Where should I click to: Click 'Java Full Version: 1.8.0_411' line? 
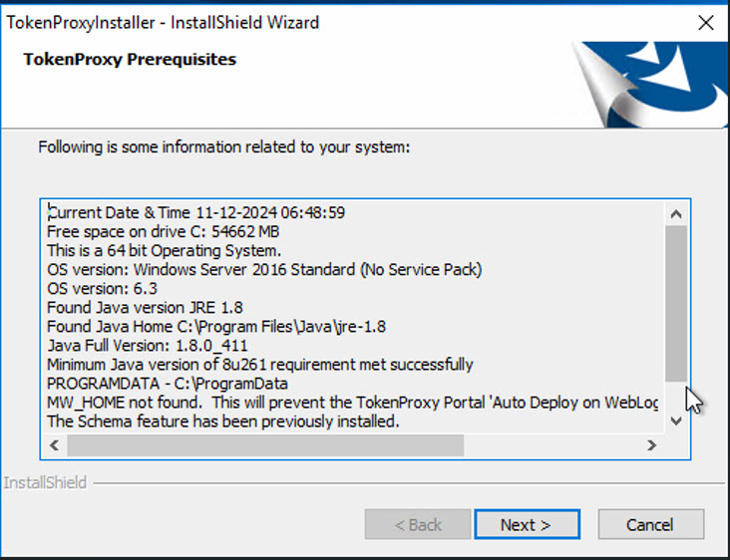[x=148, y=346]
